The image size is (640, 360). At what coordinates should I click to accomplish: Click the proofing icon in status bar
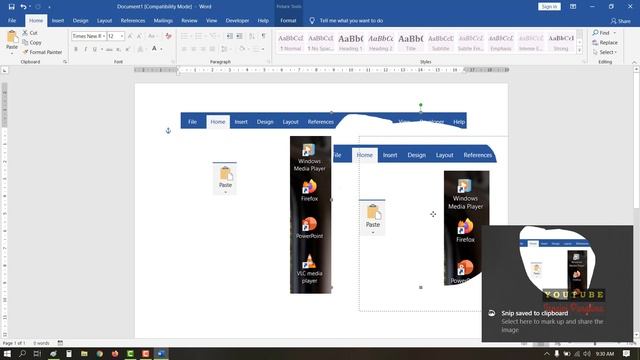tap(60, 343)
